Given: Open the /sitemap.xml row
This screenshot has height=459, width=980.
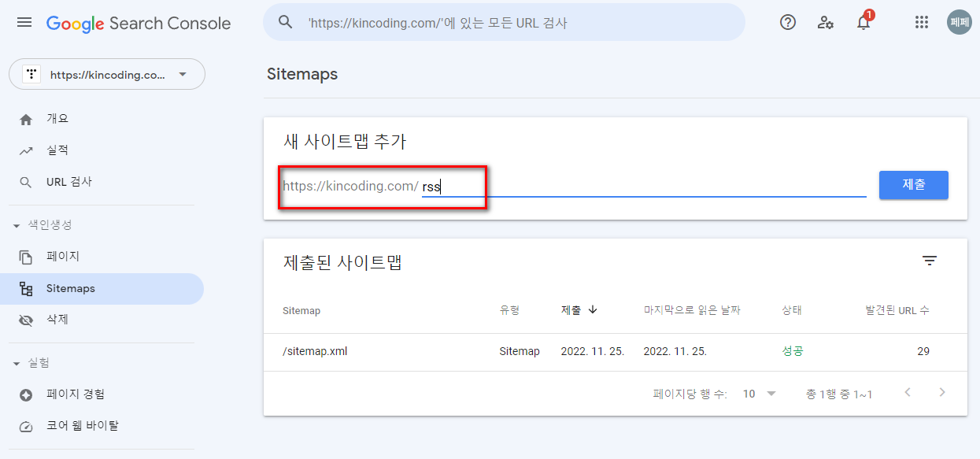Looking at the screenshot, I should point(615,352).
